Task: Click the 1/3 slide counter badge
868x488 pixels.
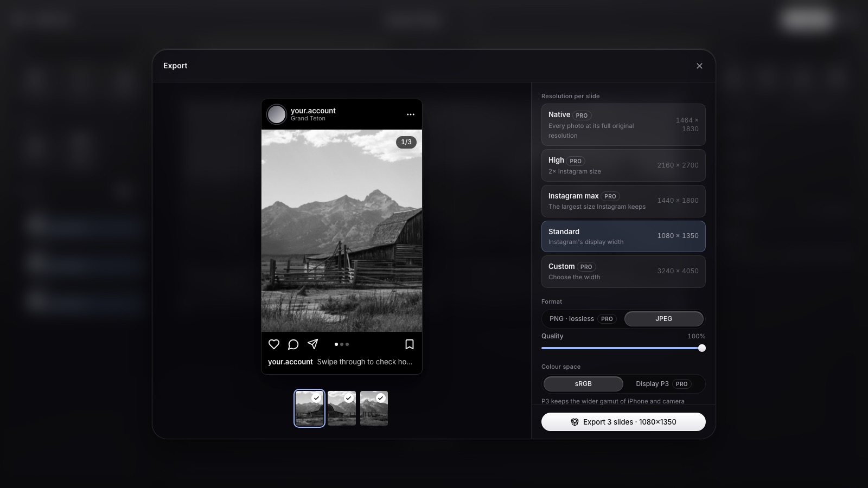Action: point(406,142)
